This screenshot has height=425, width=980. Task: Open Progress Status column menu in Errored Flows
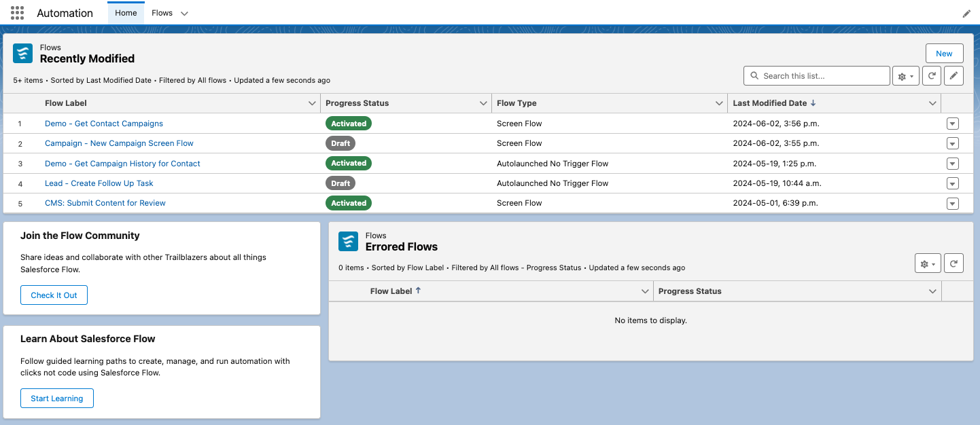coord(932,291)
